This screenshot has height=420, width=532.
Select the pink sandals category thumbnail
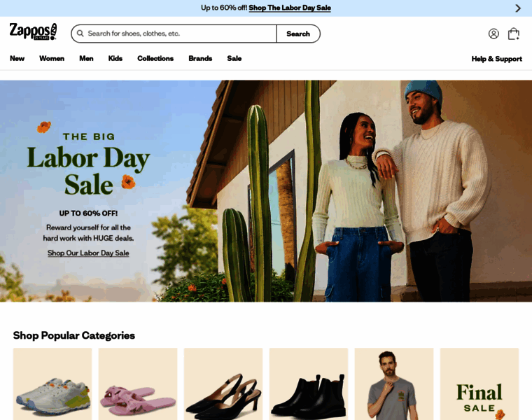coord(138,384)
